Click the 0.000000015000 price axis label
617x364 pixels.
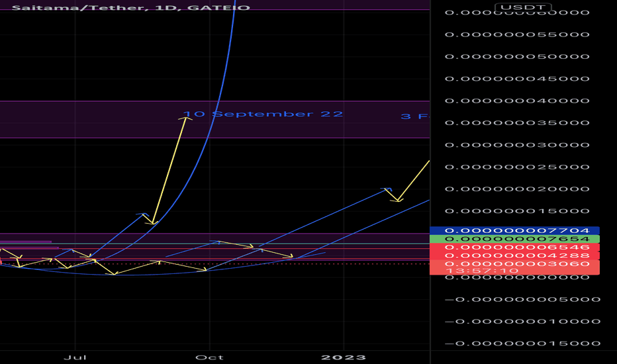tap(517, 211)
